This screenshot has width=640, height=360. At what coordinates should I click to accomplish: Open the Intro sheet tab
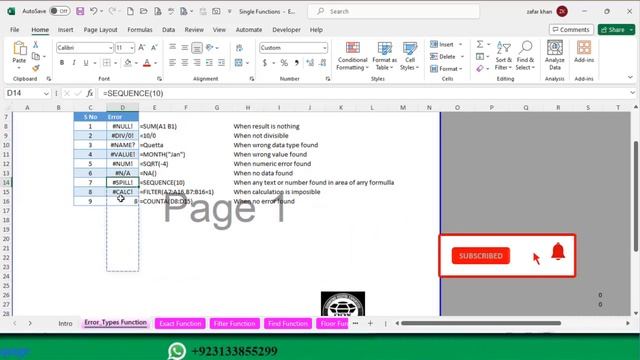[65, 324]
